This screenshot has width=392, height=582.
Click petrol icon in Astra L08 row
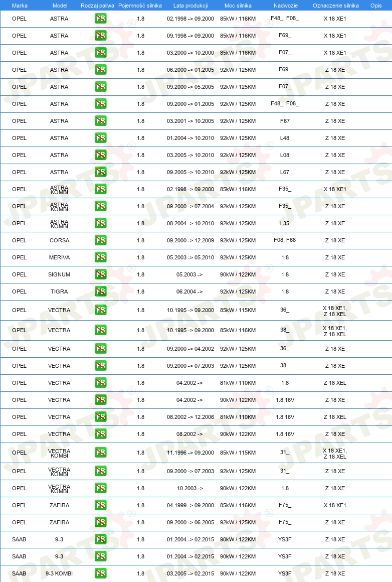tap(100, 155)
